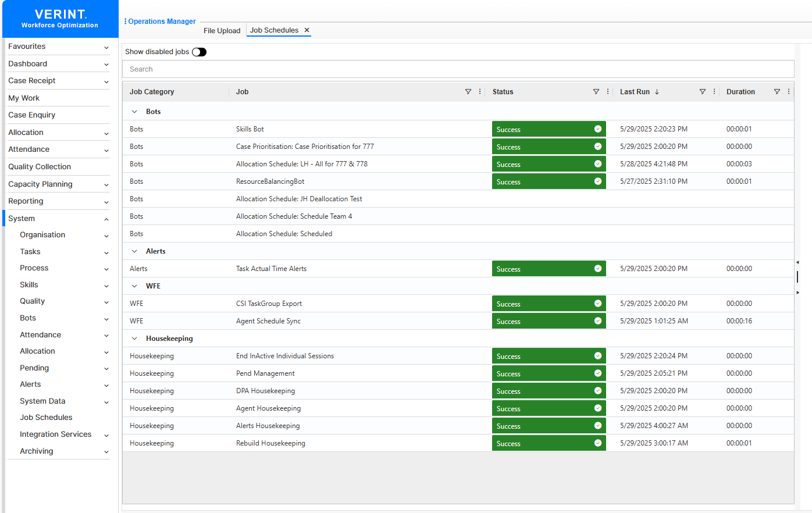Open the My Work sidebar link
Viewport: 812px width, 513px height.
pos(24,98)
